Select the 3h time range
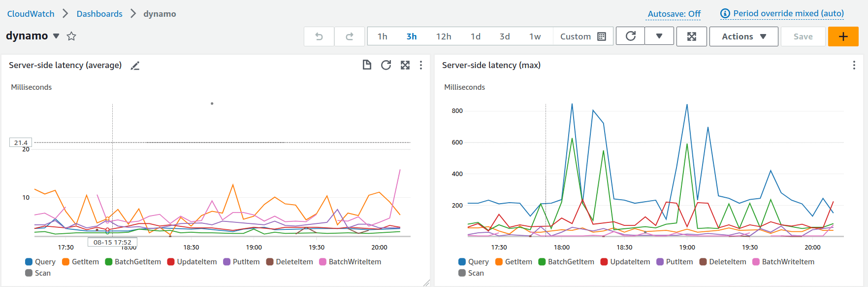Image resolution: width=868 pixels, height=287 pixels. click(x=412, y=36)
